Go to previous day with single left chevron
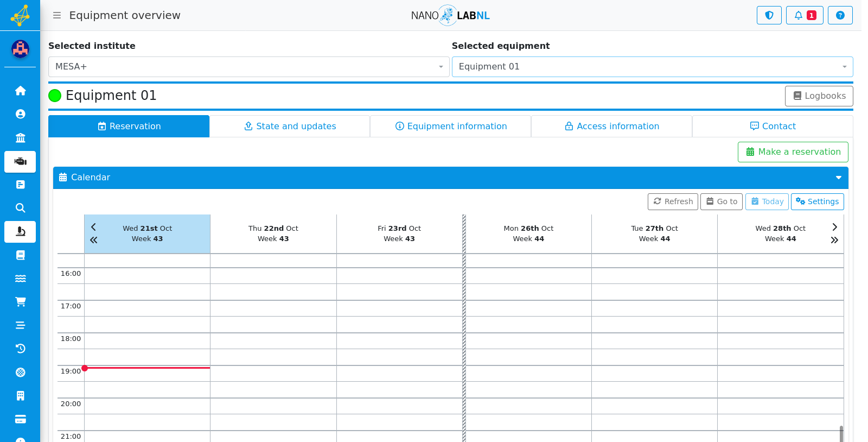 pyautogui.click(x=93, y=227)
